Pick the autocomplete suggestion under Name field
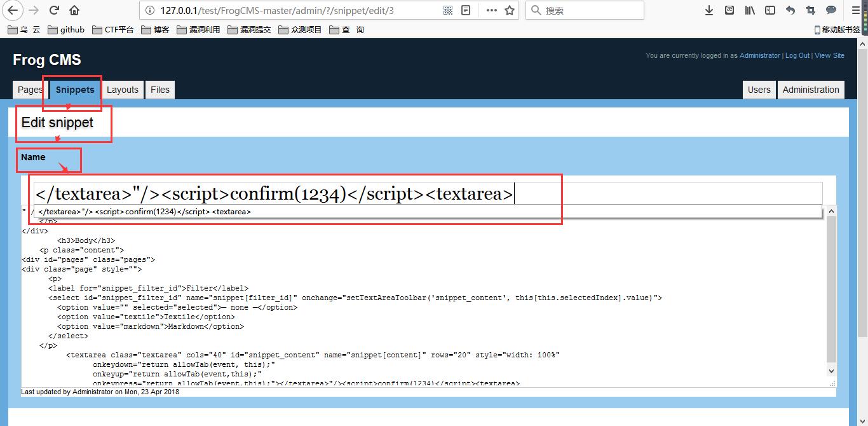This screenshot has height=426, width=868. coord(428,212)
